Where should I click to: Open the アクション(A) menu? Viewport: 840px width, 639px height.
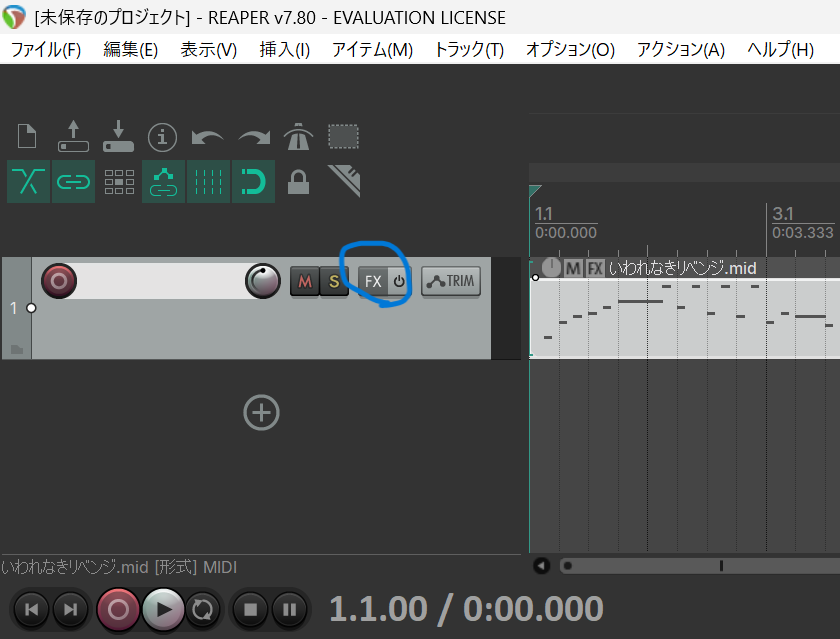[x=681, y=50]
